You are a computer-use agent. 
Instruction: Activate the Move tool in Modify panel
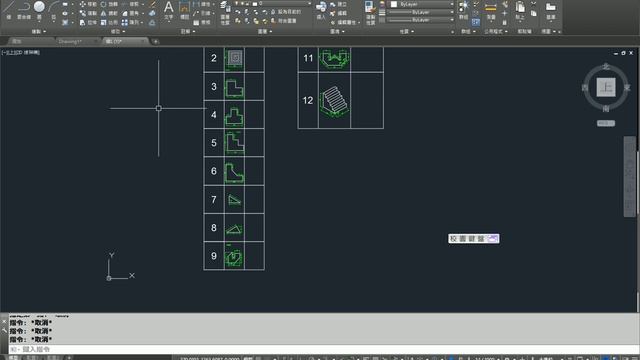tap(87, 4)
